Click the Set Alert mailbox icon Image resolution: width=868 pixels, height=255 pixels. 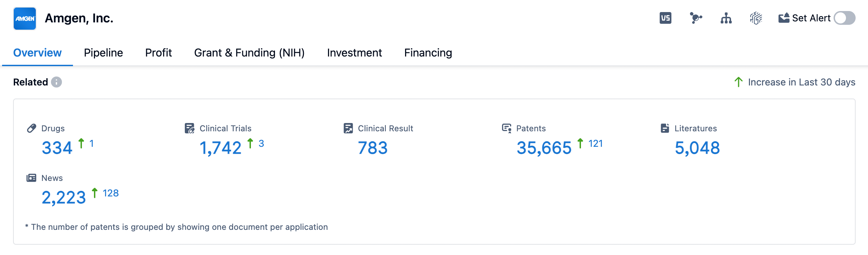[x=784, y=18]
